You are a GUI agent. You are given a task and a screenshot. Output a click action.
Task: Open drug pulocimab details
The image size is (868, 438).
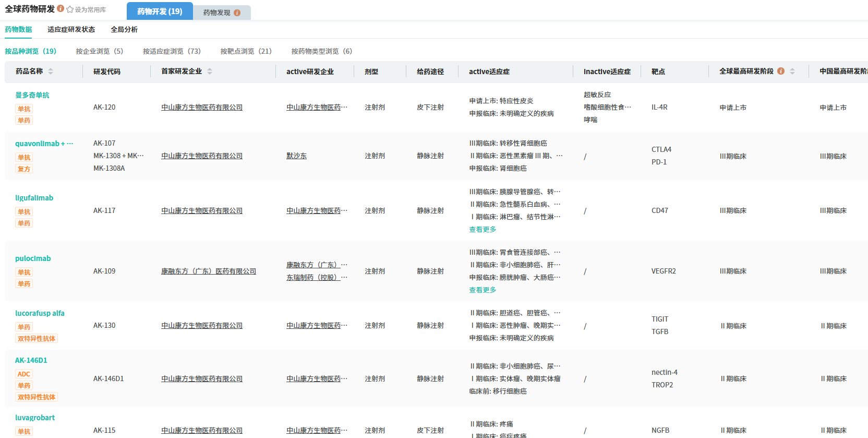33,258
